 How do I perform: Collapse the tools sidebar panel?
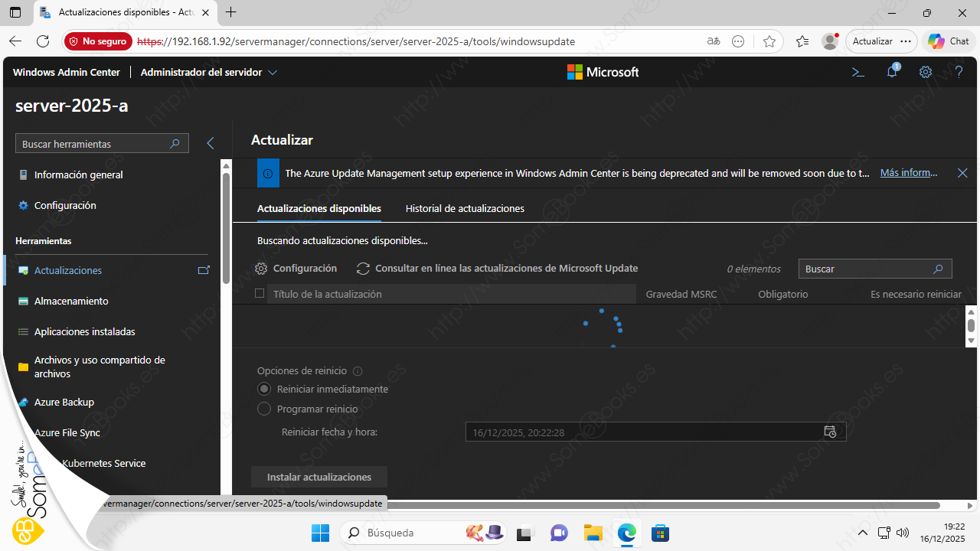(x=211, y=143)
